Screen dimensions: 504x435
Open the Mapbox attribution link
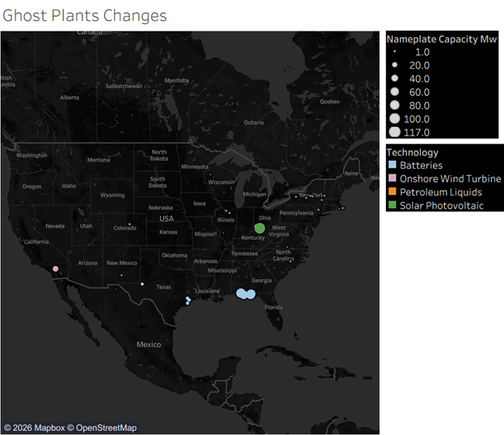pyautogui.click(x=40, y=428)
